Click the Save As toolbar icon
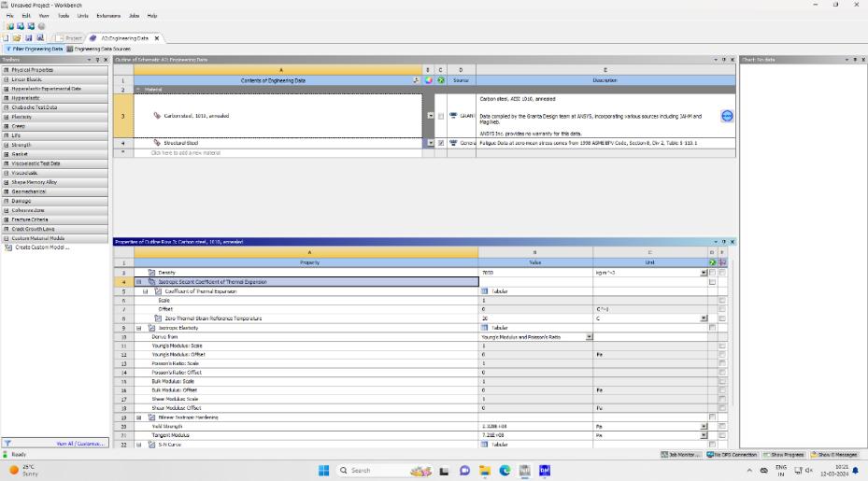This screenshot has width=868, height=481. [40, 38]
